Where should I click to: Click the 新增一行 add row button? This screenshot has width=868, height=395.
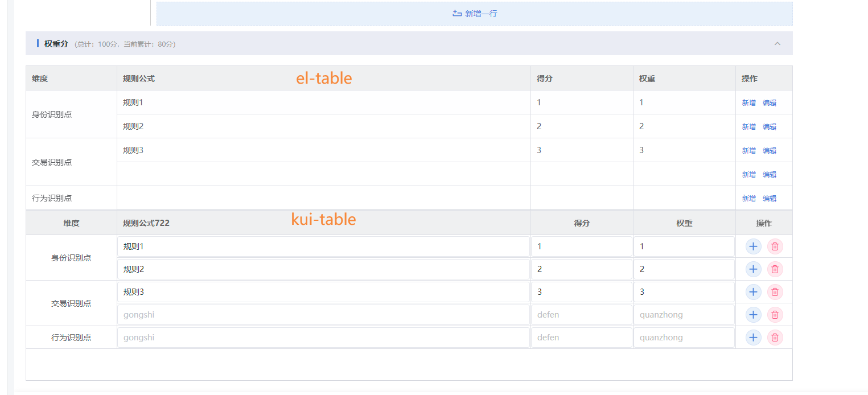474,14
